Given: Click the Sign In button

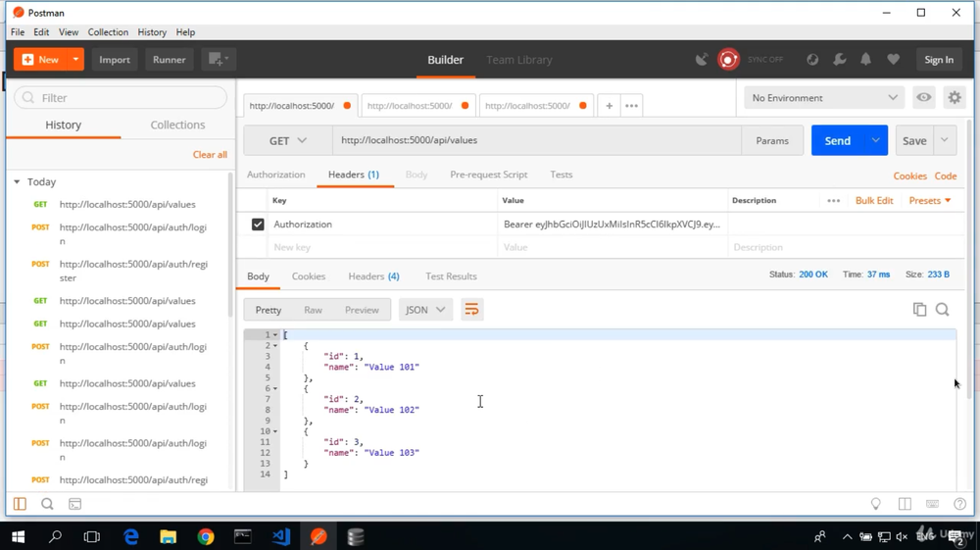Looking at the screenshot, I should click(x=939, y=60).
